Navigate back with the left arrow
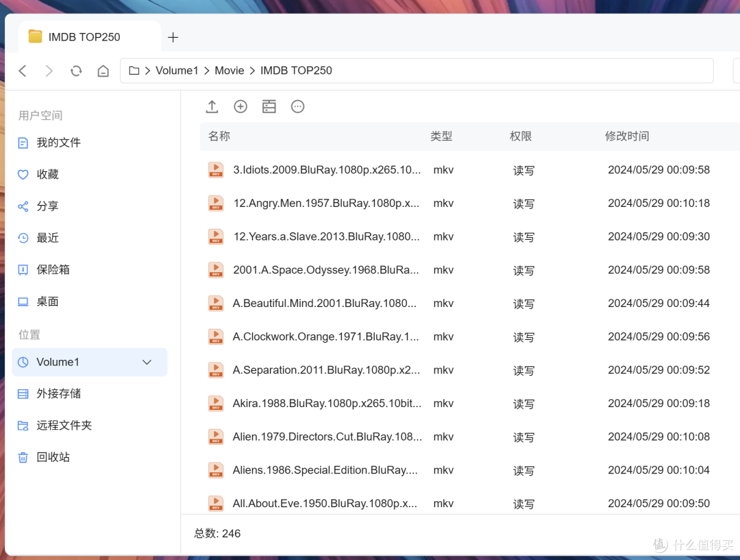Viewport: 740px width, 560px height. 22,71
